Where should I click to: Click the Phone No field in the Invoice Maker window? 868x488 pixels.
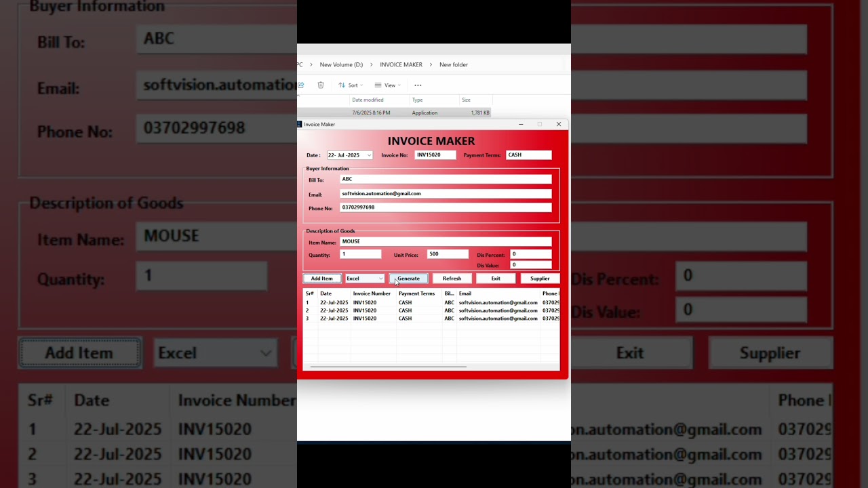[446, 207]
